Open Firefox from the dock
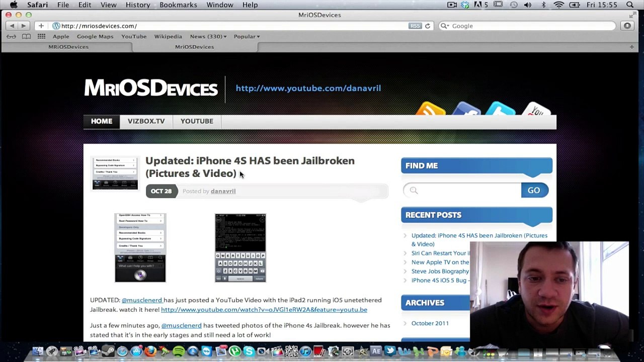Image resolution: width=644 pixels, height=362 pixels. [150, 351]
